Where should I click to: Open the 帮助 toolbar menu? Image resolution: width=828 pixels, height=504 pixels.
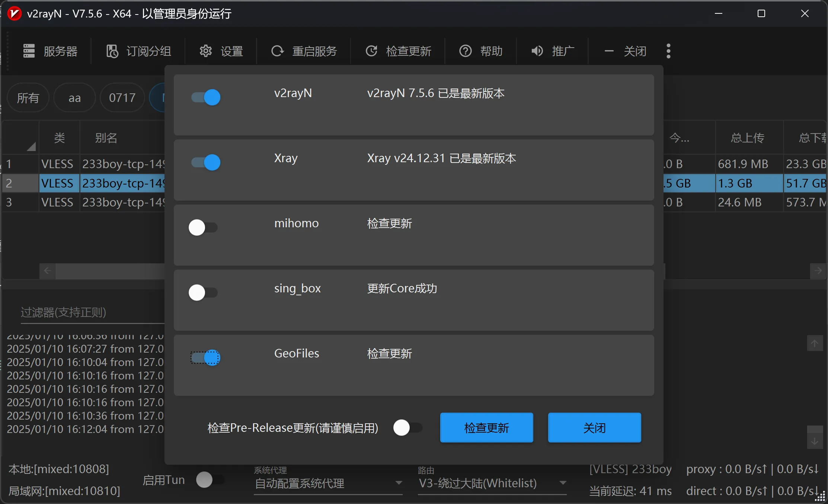tap(481, 51)
